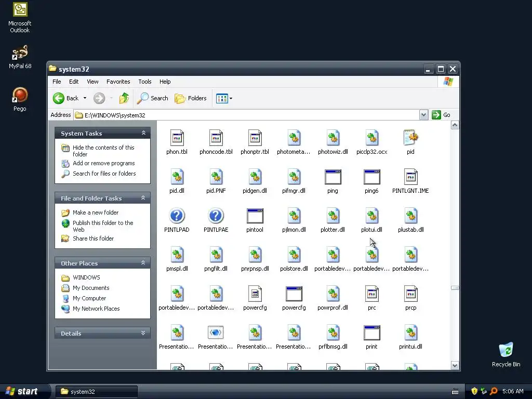Select the PINTLPAD help file
532x399 pixels.
(x=177, y=220)
